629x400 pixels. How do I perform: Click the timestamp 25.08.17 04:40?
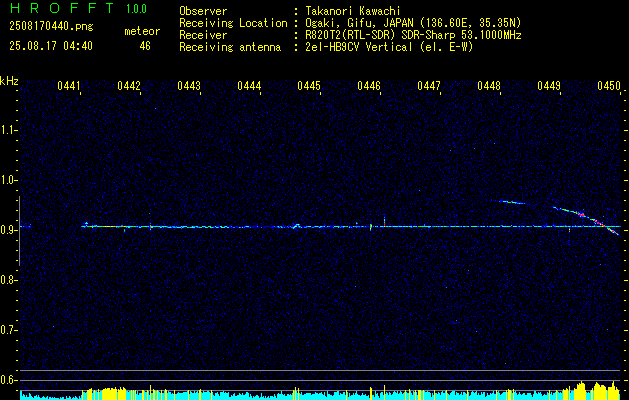pyautogui.click(x=51, y=46)
